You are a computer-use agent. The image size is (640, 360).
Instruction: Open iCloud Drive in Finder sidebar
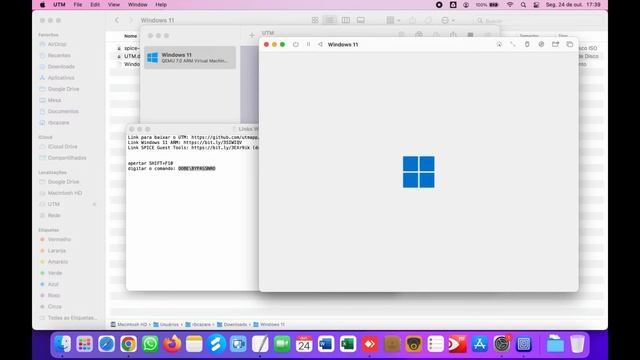(62, 147)
